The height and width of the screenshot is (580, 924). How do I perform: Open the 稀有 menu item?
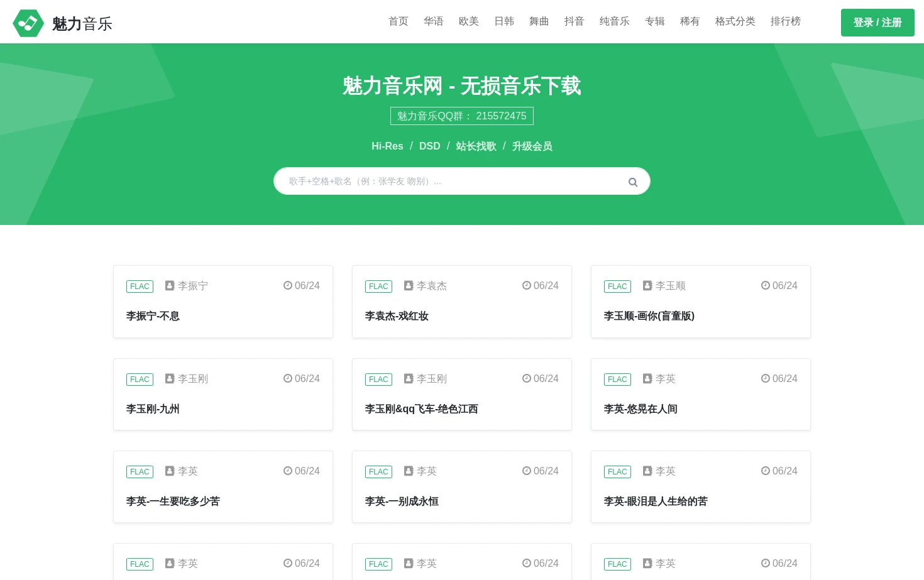tap(690, 21)
